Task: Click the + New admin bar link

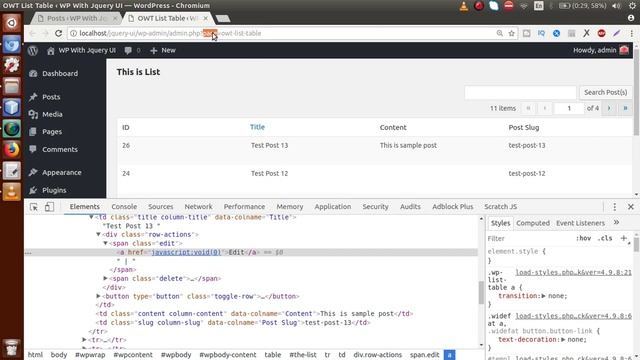Action: pos(163,50)
